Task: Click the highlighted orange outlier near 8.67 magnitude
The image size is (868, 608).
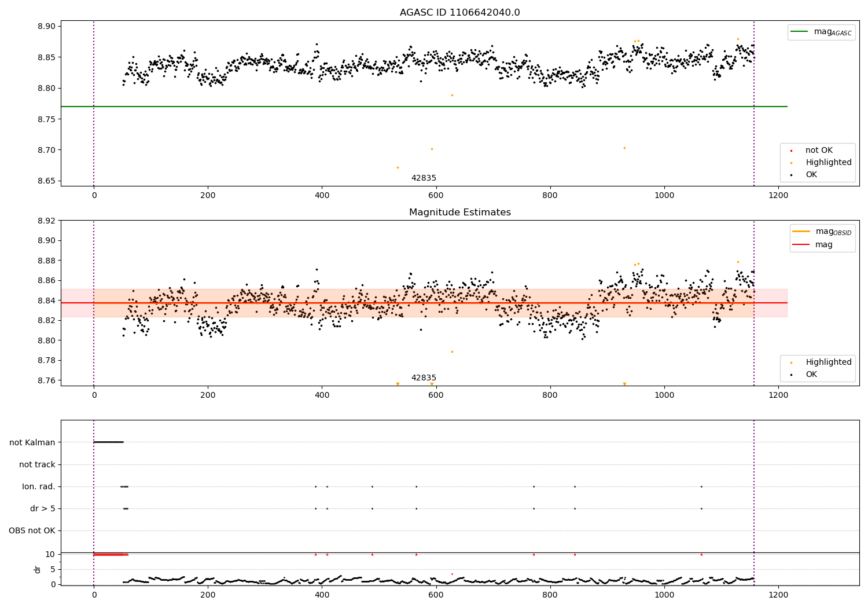Action: [x=398, y=167]
